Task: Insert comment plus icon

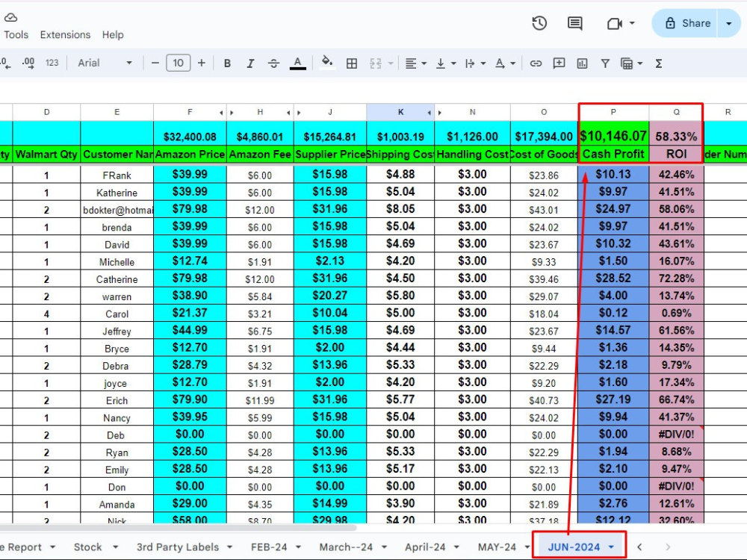Action: pos(559,63)
